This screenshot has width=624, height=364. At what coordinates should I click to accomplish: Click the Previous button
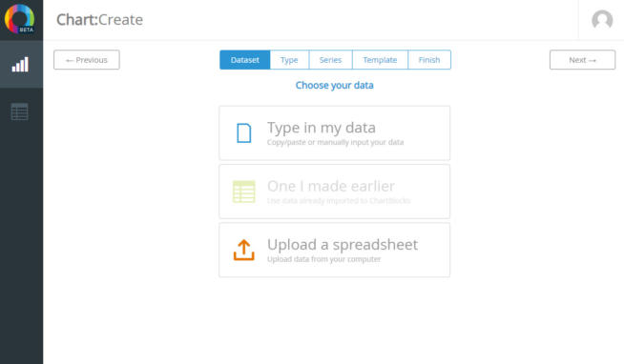[x=87, y=60]
